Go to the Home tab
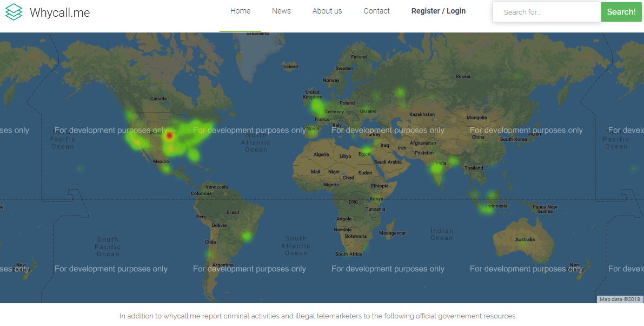The width and height of the screenshot is (644, 326). tap(240, 11)
